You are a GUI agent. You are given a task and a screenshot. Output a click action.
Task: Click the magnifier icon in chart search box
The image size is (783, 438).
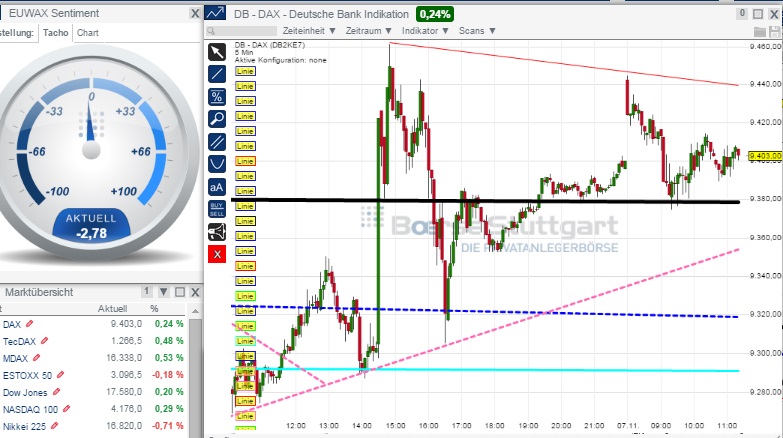click(211, 31)
